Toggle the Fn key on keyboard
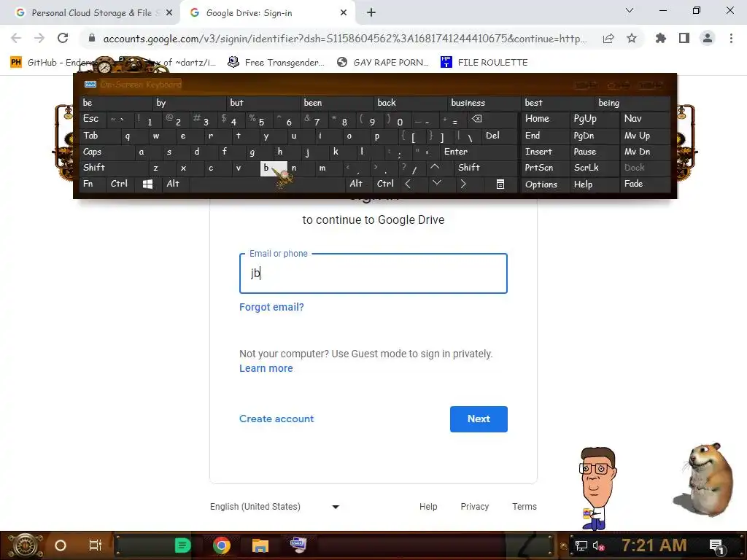The width and height of the screenshot is (747, 560). tap(93, 184)
